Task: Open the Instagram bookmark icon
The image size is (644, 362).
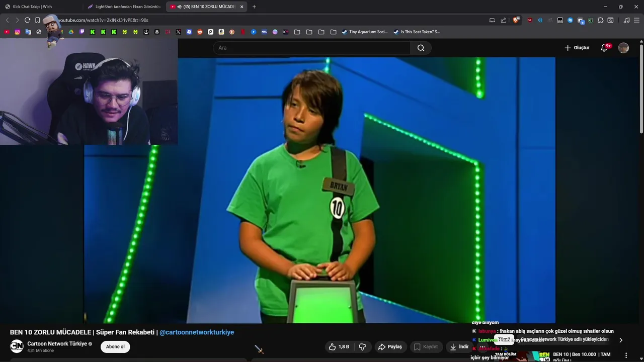Action: point(17,32)
